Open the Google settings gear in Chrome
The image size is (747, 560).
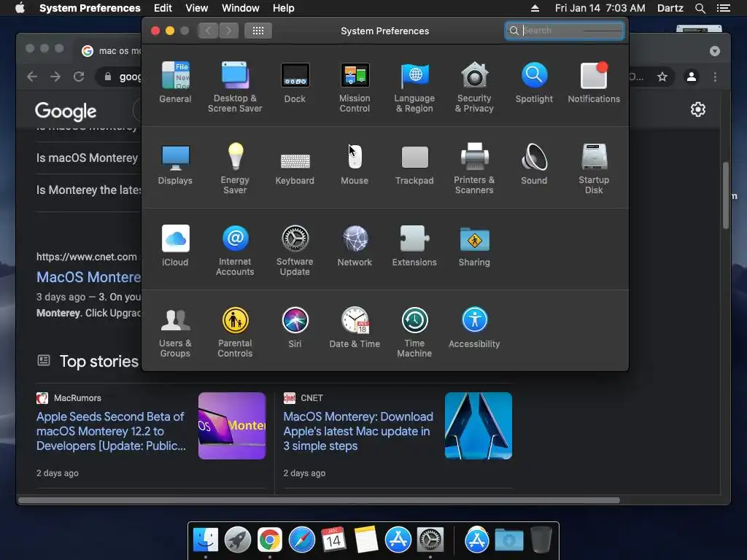point(698,109)
